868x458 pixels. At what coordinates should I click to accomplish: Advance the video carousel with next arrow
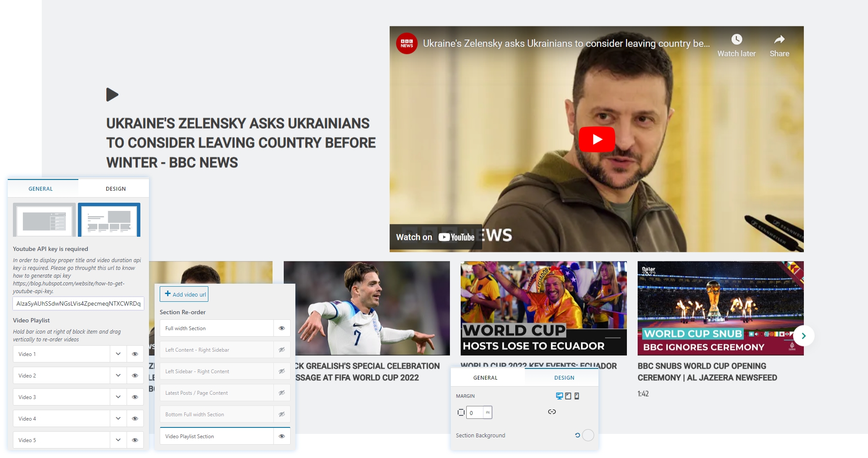[x=803, y=336]
